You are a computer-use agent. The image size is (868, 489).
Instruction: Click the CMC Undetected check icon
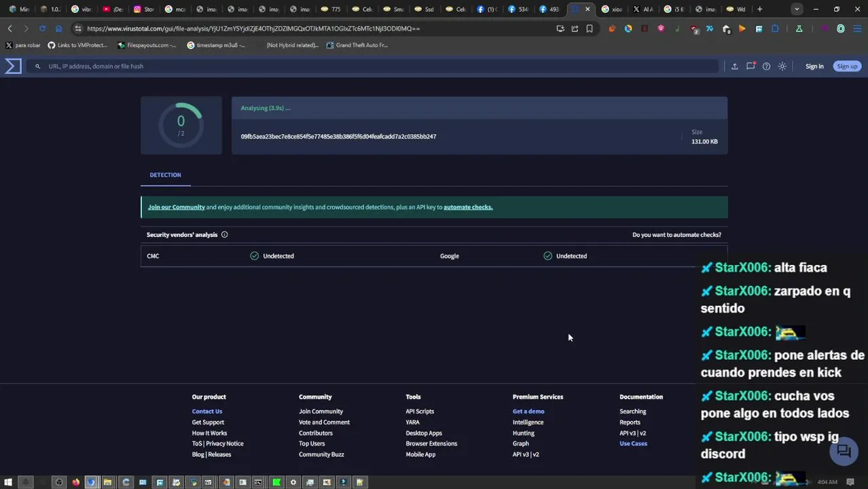click(254, 256)
